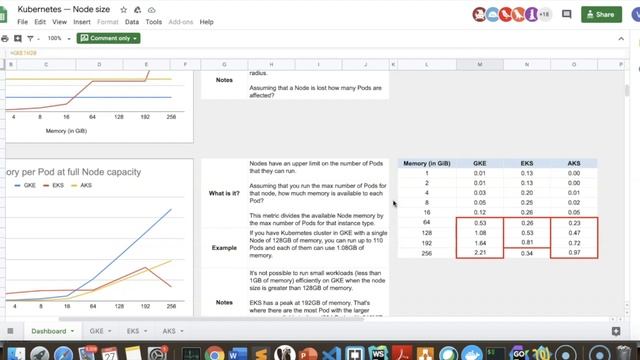640x360 pixels.
Task: Open Adobe Acrobat from the dock
Action: tap(402, 353)
